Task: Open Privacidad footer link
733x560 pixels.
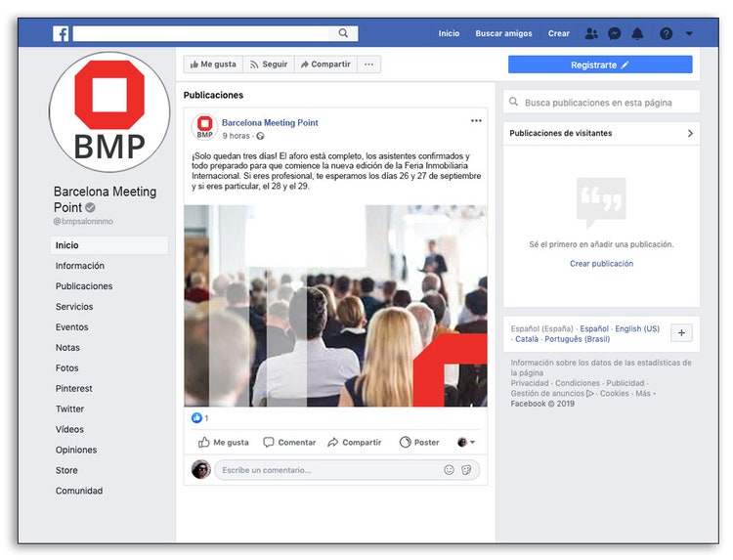Action: [x=530, y=383]
